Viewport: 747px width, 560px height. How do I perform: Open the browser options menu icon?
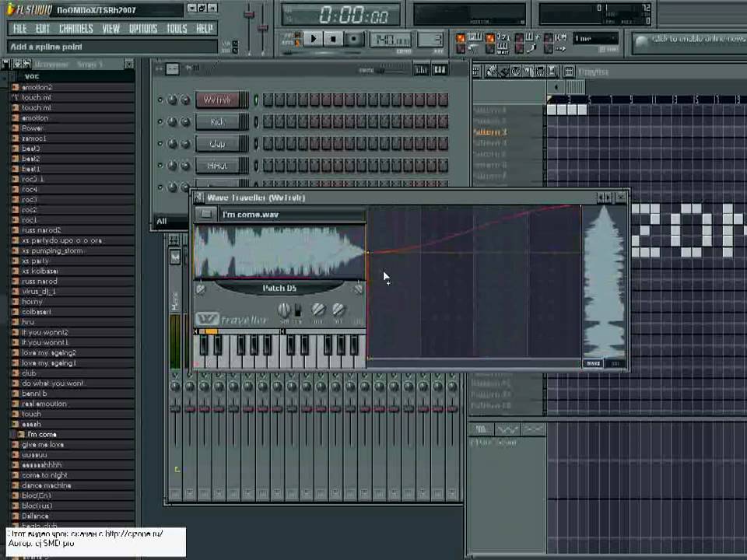pyautogui.click(x=5, y=64)
